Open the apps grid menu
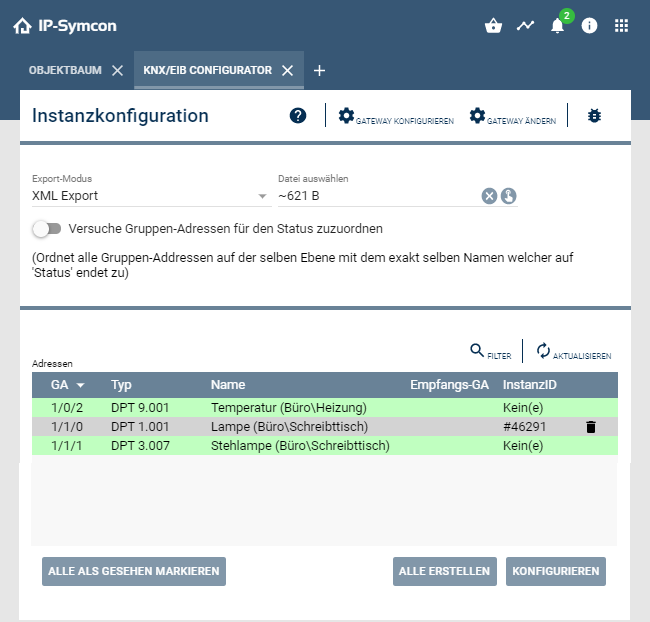The width and height of the screenshot is (650, 622). [621, 26]
